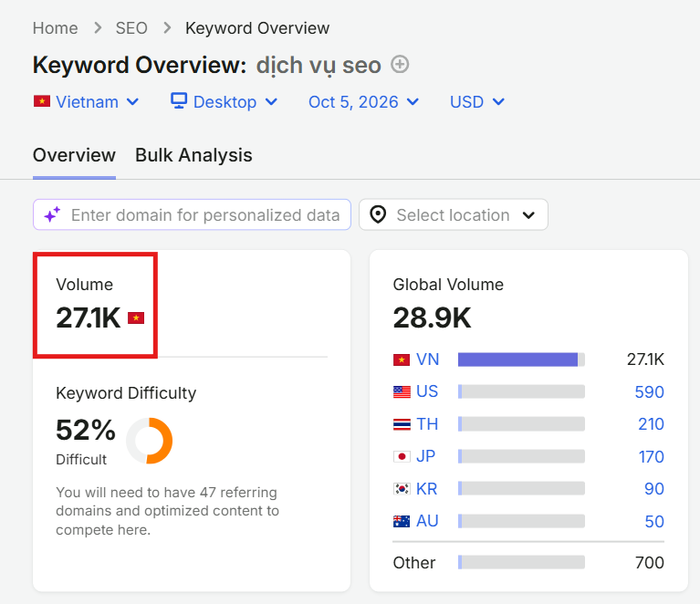Click Keyword Overview in the breadcrumb
Viewport: 700px width, 604px height.
pos(257,28)
